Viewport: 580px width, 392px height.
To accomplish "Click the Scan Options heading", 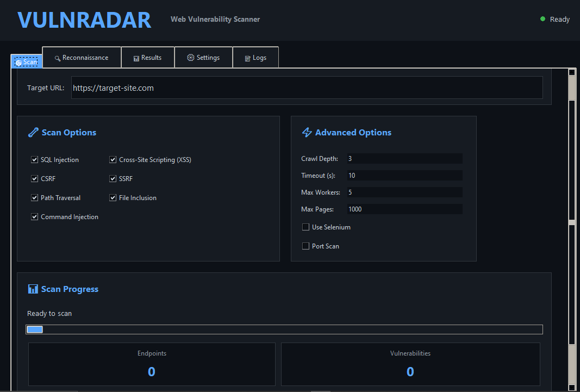I will (x=69, y=133).
